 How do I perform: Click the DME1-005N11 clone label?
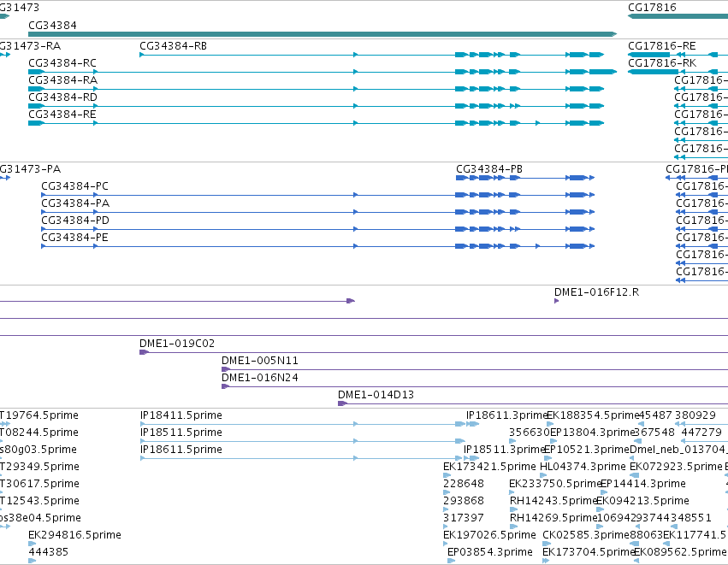click(260, 361)
